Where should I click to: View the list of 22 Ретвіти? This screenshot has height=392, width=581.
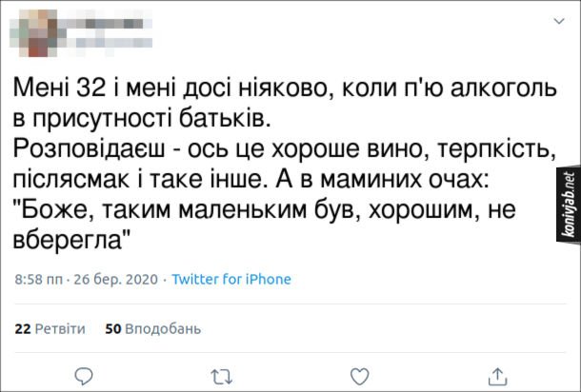tap(50, 329)
